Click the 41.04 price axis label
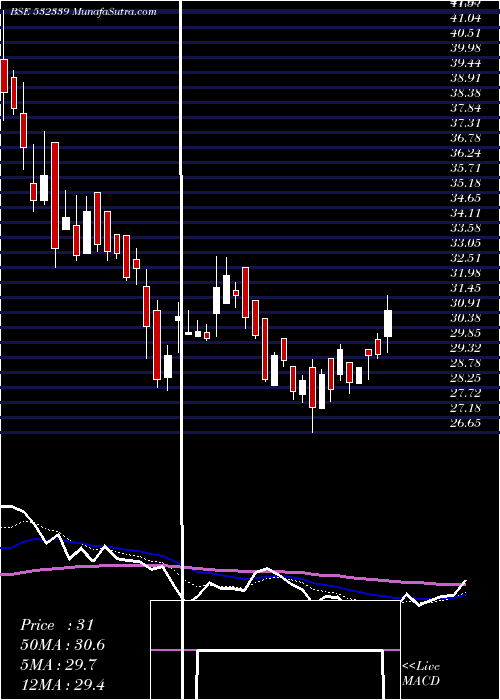The height and width of the screenshot is (700, 500). pyautogui.click(x=465, y=18)
